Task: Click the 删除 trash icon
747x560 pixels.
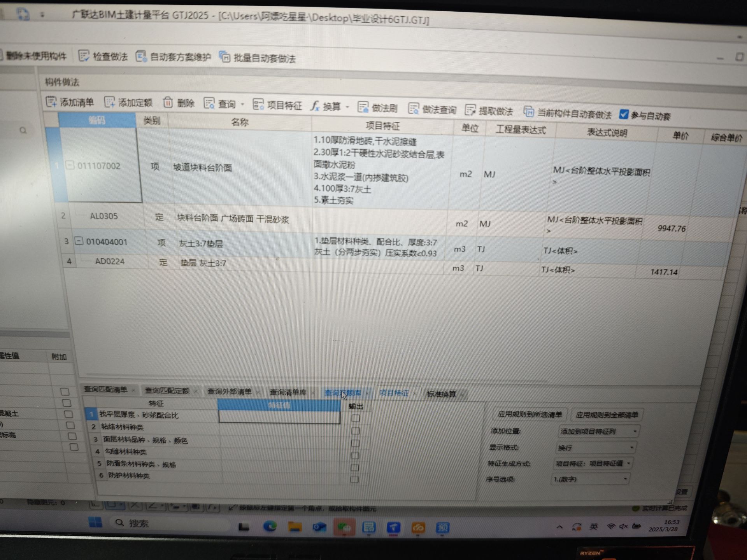Action: coord(168,102)
